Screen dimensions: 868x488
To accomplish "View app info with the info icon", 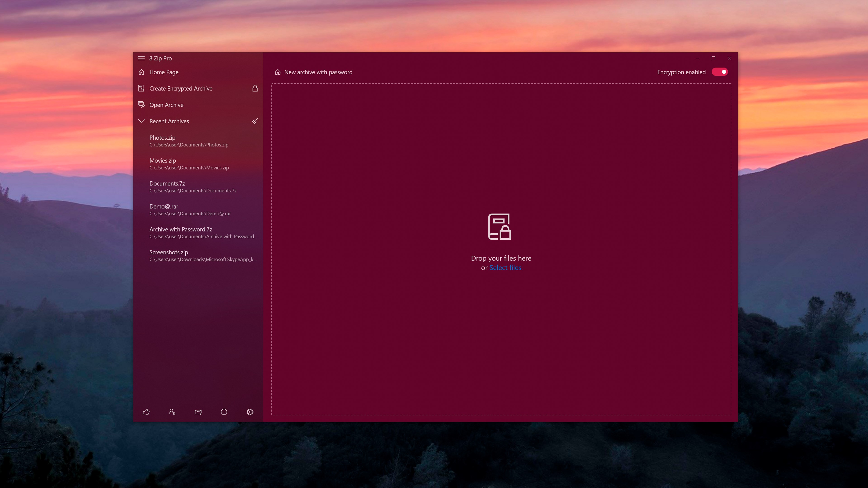I will pyautogui.click(x=224, y=412).
